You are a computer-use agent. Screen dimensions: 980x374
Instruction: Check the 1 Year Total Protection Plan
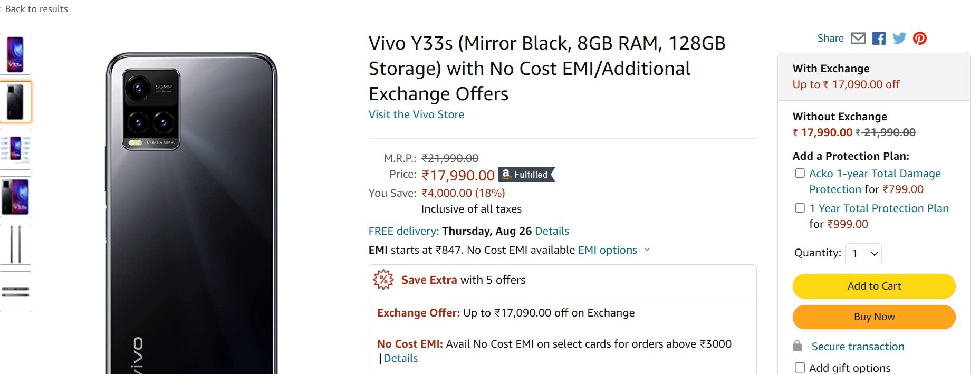pos(800,208)
